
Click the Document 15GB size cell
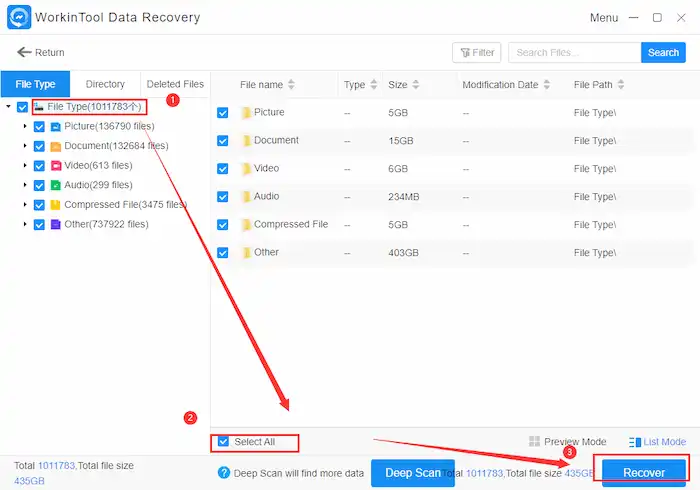(x=400, y=141)
